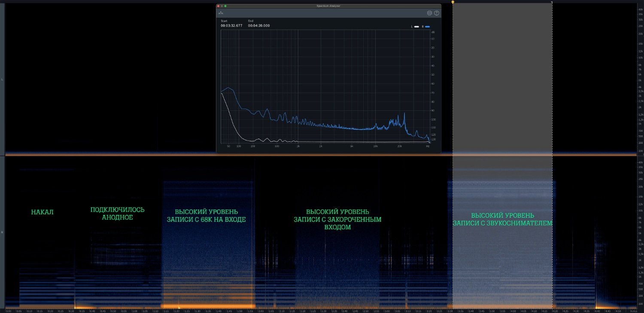Viewport: 644px width, 313px height.
Task: Click the Spectrum Analyzer title bar
Action: coord(328,6)
